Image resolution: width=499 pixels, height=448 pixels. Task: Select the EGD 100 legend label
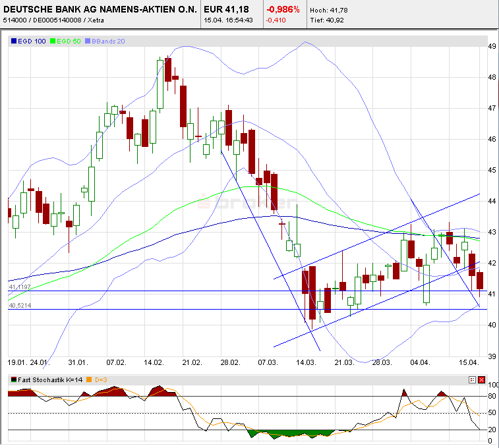[32, 41]
